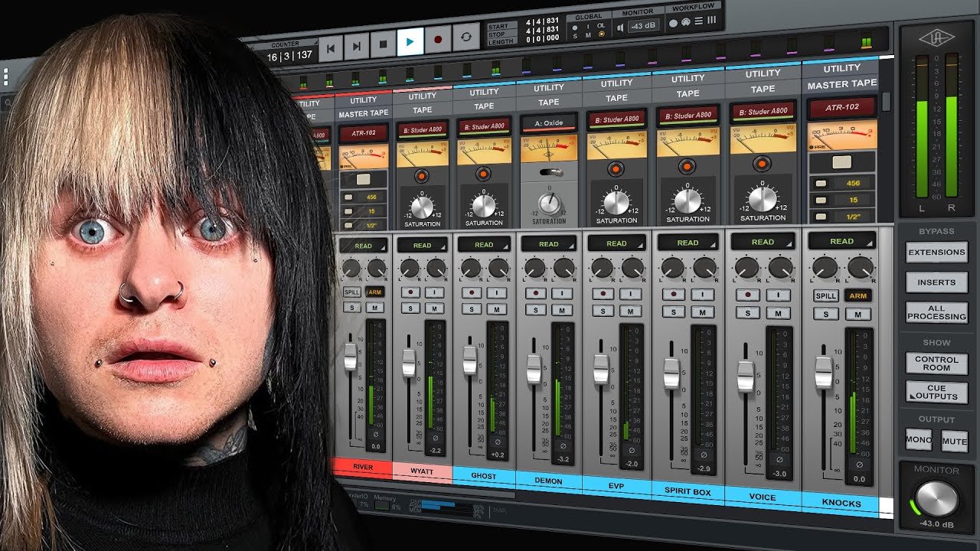Viewport: 980px width, 551px height.
Task: Select the EVP track name label
Action: pos(616,486)
